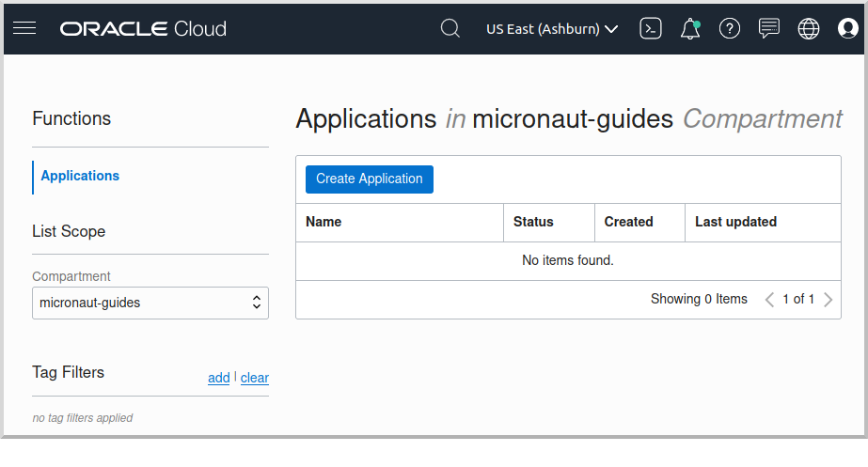This screenshot has width=868, height=467.
Task: Click the add tag filter link
Action: (x=219, y=378)
